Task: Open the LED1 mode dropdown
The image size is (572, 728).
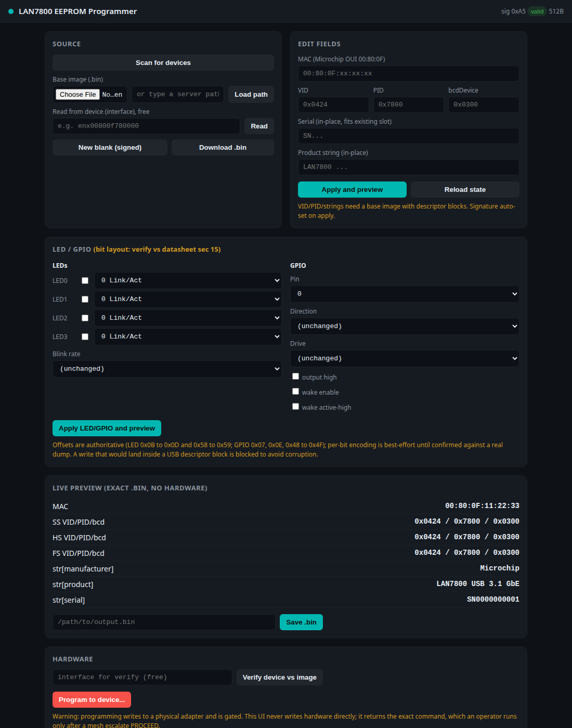Action: click(x=188, y=299)
